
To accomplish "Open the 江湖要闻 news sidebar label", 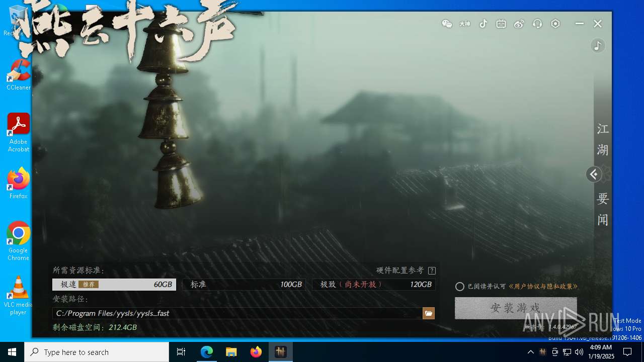I will (603, 174).
